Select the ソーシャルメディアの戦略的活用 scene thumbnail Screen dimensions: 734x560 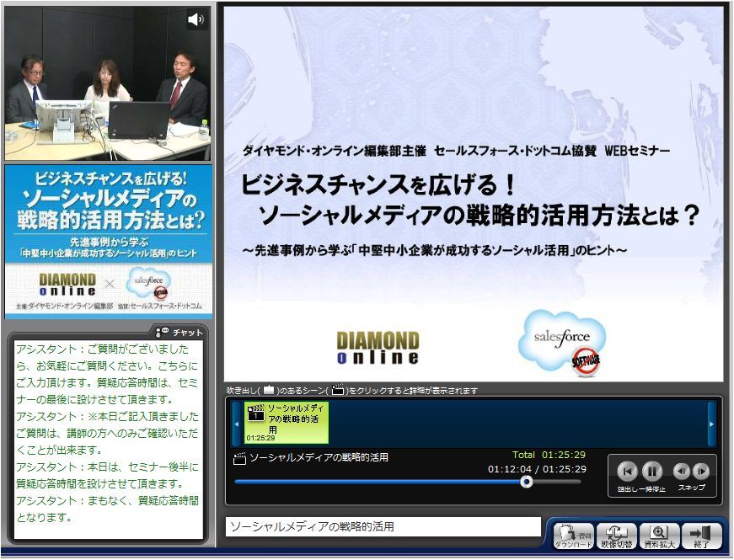(x=286, y=423)
